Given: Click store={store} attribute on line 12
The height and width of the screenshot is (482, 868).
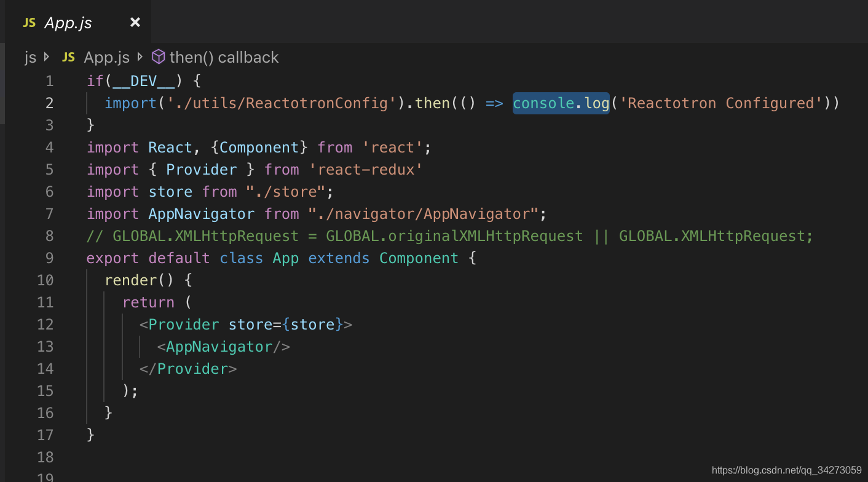Looking at the screenshot, I should point(286,325).
